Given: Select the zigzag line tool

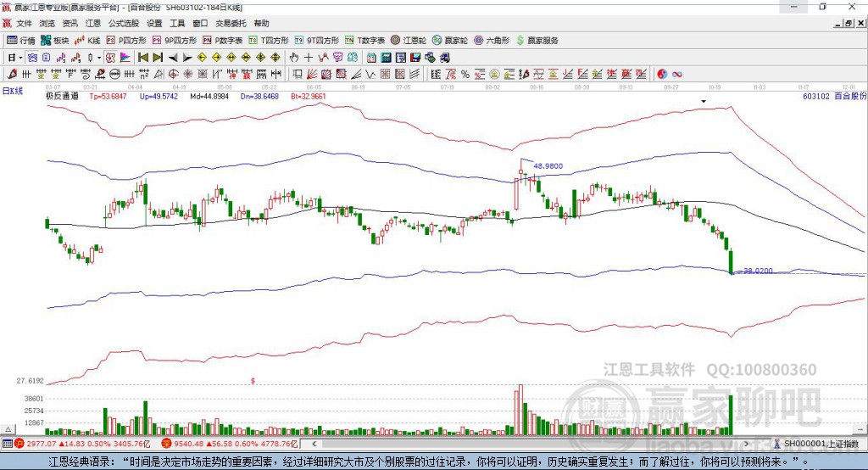Looking at the screenshot, I should [370, 75].
